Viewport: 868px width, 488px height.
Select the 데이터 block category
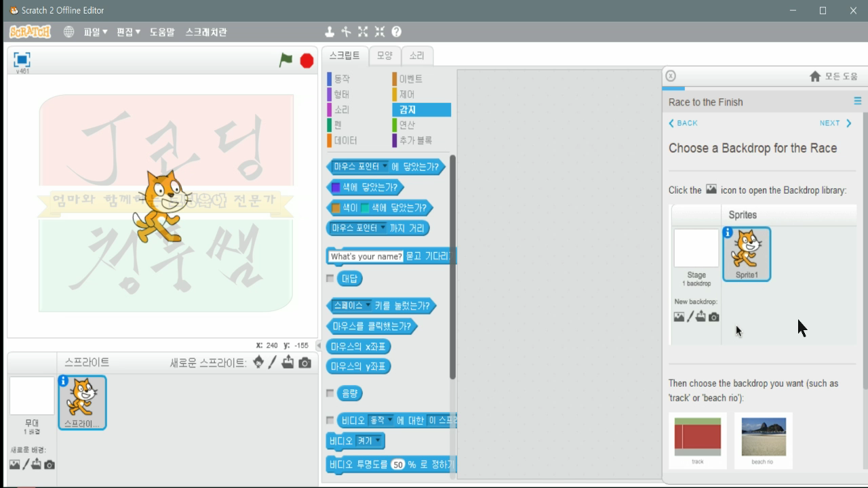pos(345,140)
